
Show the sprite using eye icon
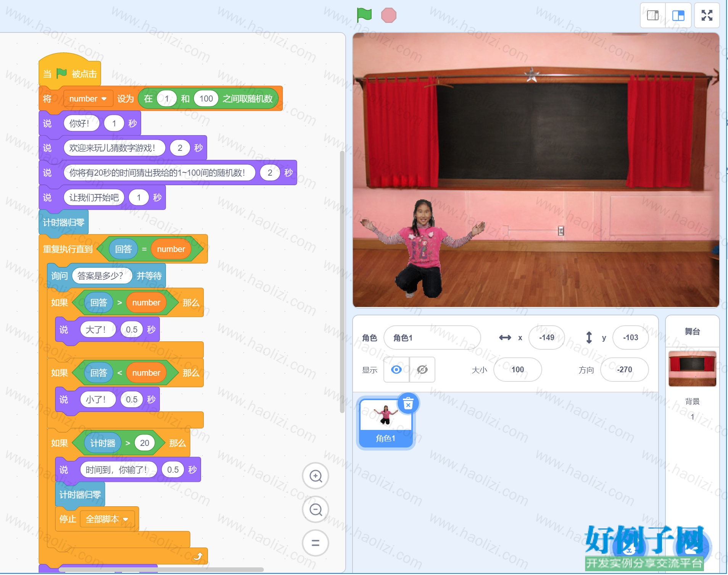(396, 370)
